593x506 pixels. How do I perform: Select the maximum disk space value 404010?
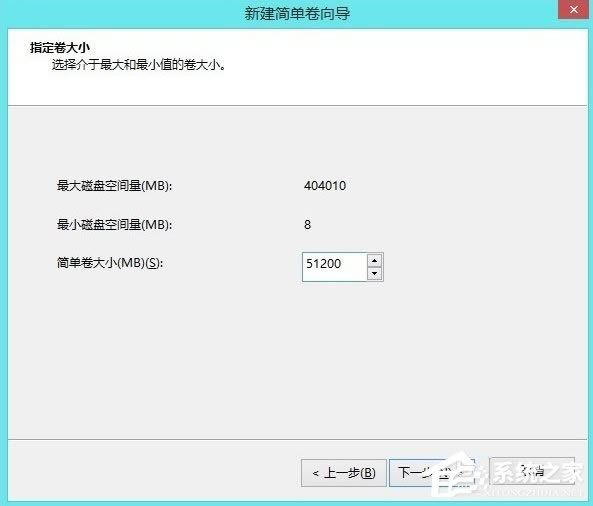tap(325, 186)
